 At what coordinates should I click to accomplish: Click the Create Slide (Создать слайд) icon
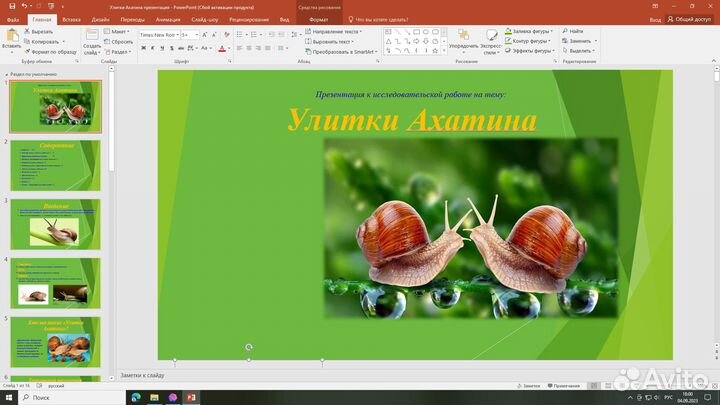pos(91,36)
